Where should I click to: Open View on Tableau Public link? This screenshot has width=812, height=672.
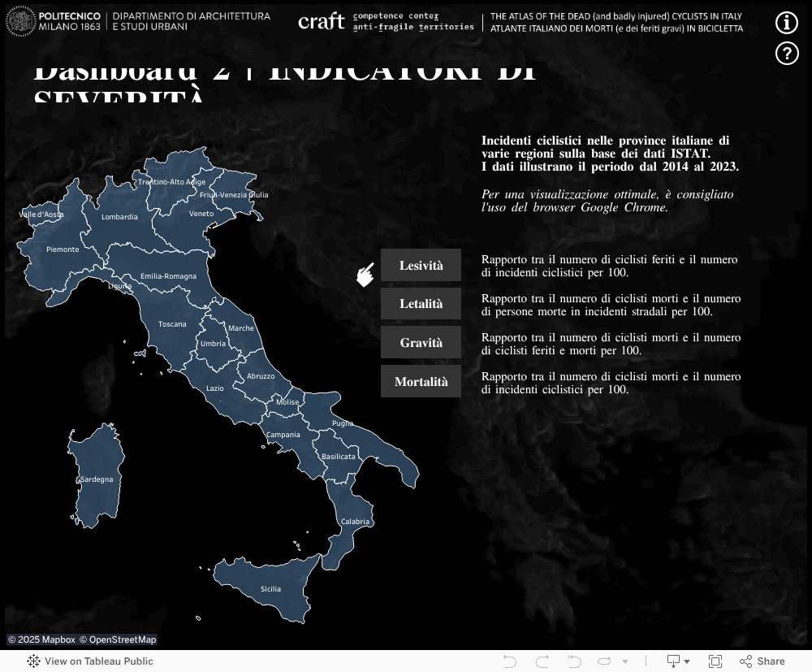[x=97, y=661]
